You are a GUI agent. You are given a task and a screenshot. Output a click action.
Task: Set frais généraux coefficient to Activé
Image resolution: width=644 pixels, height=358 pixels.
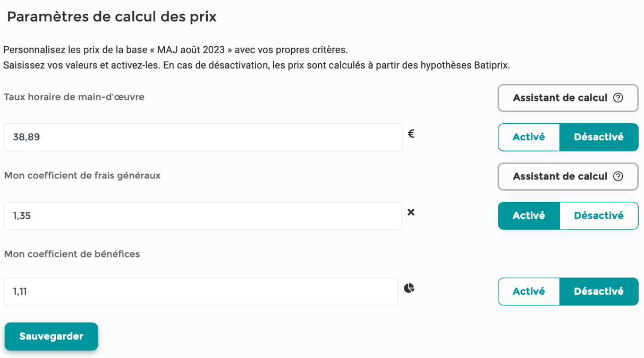[x=529, y=216]
